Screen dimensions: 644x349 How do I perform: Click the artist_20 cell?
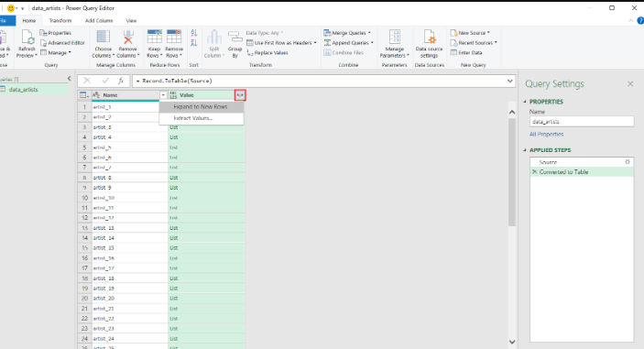[x=129, y=298]
